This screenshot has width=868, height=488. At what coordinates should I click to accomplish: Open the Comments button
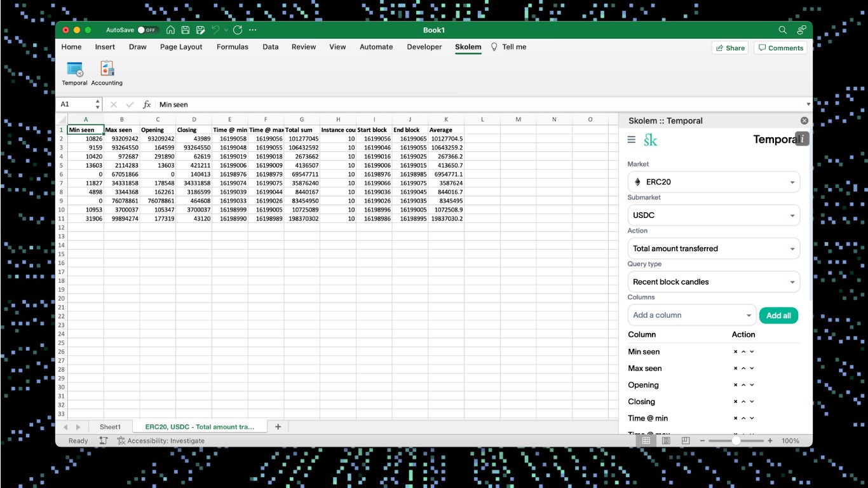(x=780, y=48)
